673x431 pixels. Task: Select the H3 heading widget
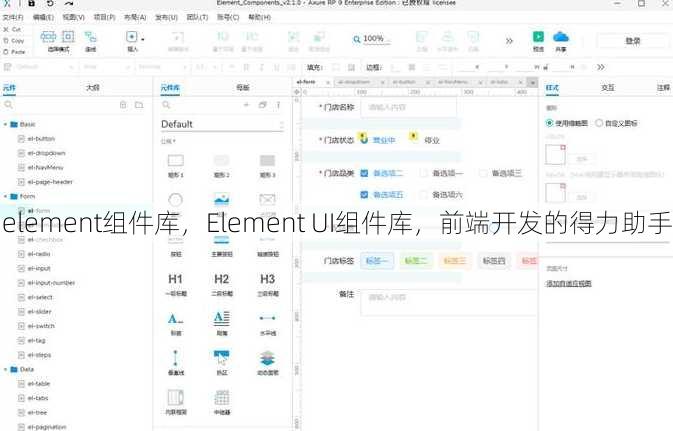click(267, 285)
